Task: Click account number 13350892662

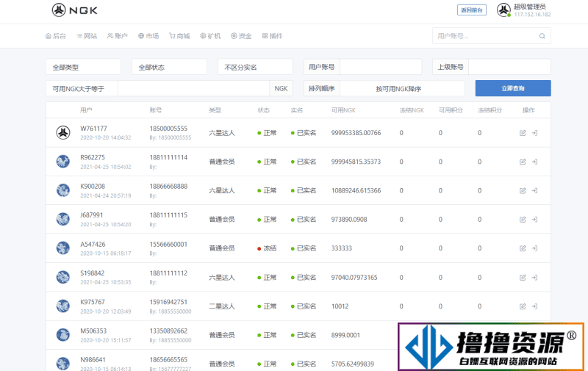Action: tap(168, 331)
